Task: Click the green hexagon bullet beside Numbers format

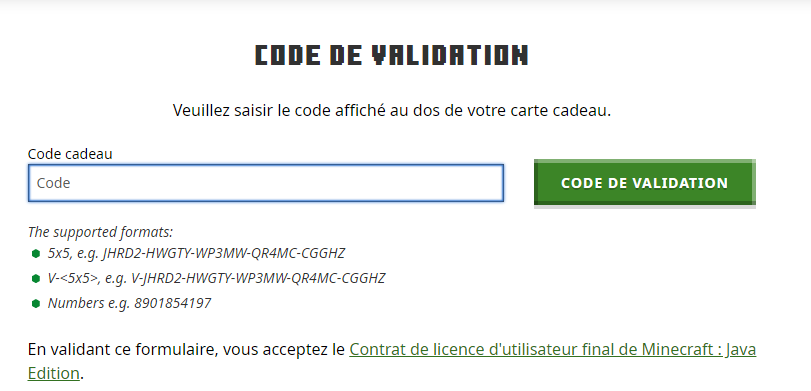Action: click(36, 303)
